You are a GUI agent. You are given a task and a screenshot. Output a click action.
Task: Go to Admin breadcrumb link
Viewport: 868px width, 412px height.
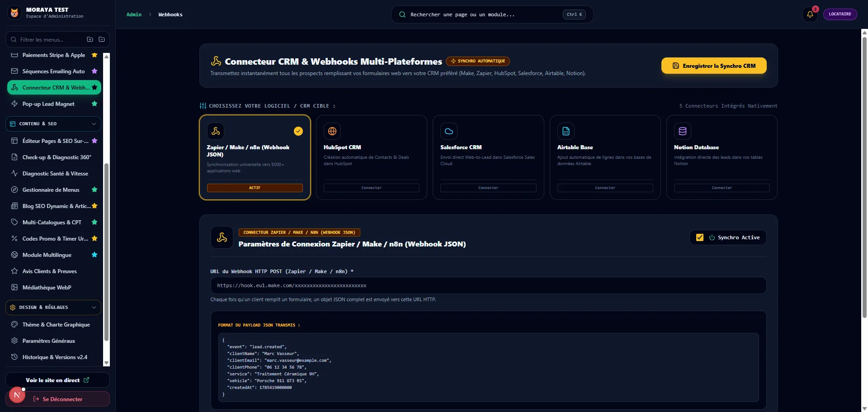point(134,14)
